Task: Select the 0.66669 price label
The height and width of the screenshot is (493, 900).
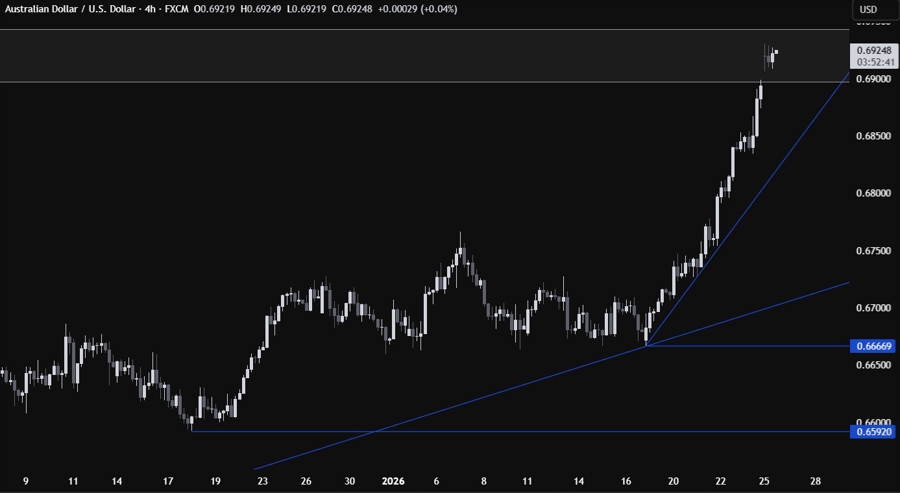Action: tap(874, 346)
